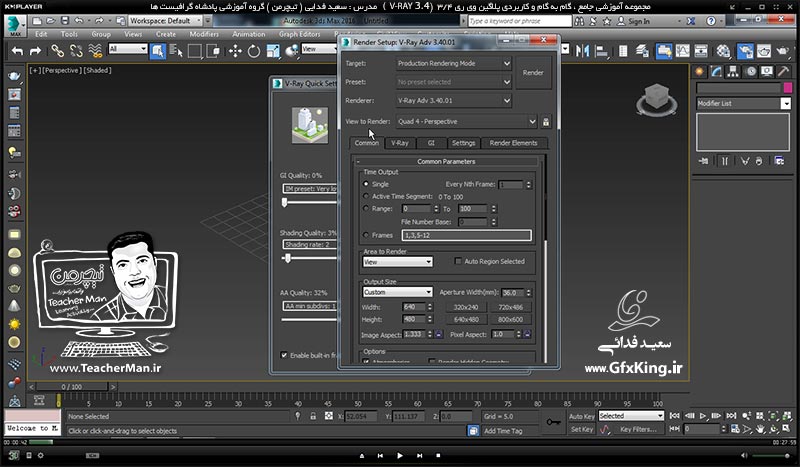Open the Target rendering mode dropdown

click(x=454, y=63)
